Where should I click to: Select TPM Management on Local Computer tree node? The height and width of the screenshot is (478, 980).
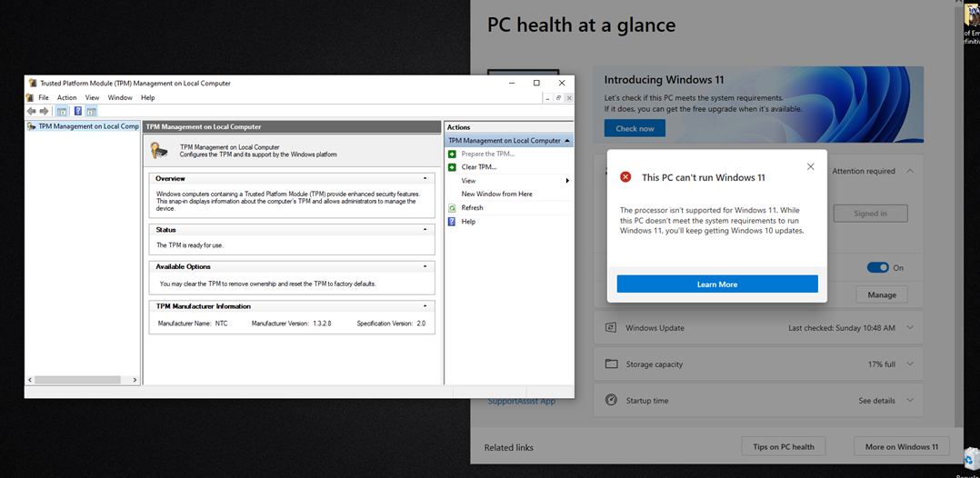click(83, 126)
